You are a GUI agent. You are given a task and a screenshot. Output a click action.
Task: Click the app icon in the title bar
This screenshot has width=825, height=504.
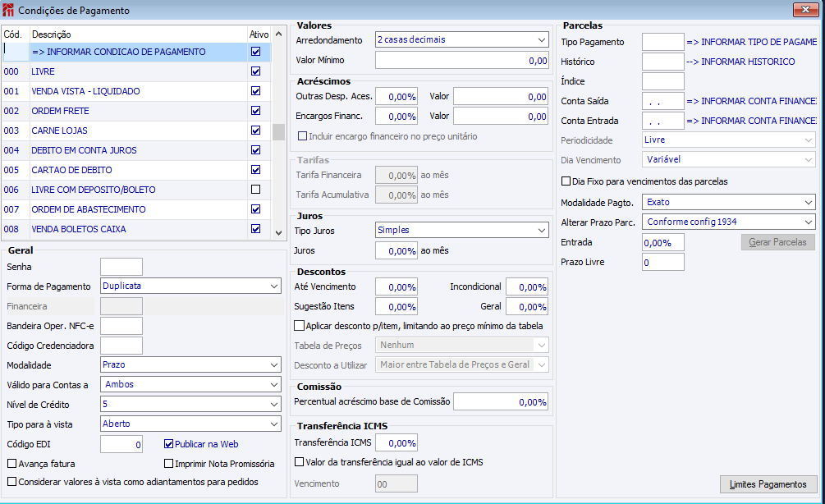click(9, 11)
